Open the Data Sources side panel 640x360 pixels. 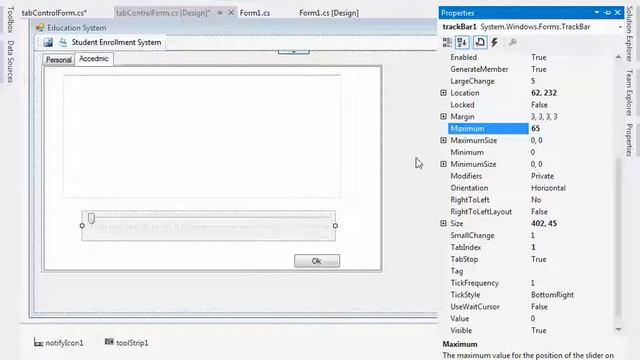(10, 61)
